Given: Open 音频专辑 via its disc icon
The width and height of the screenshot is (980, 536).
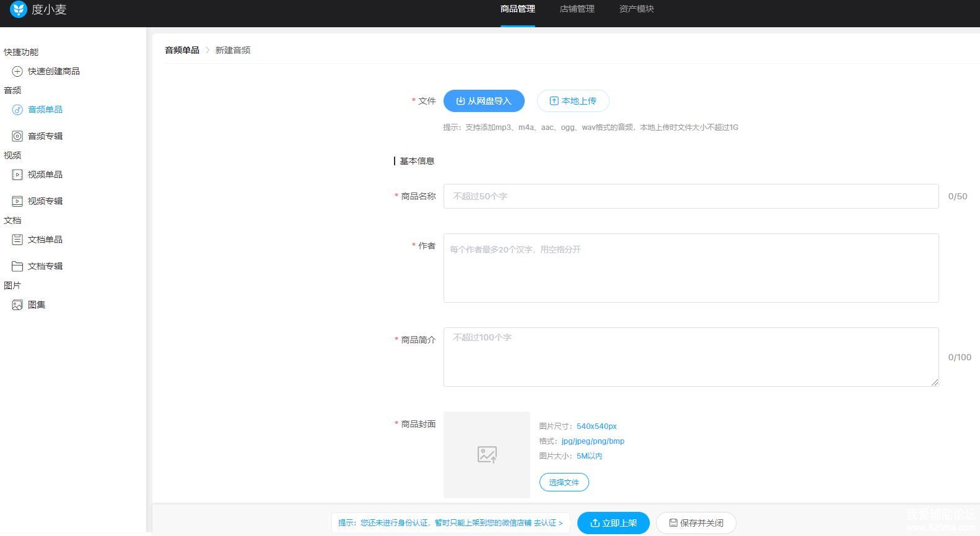Looking at the screenshot, I should click(17, 136).
